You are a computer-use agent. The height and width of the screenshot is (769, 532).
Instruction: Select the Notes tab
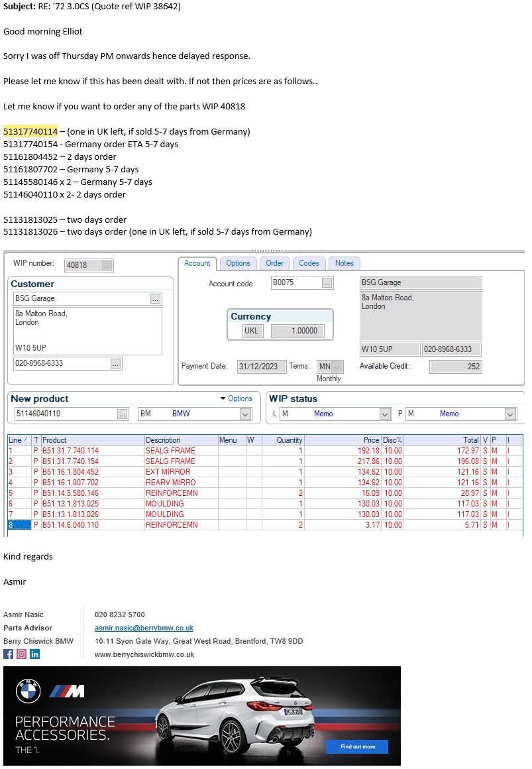pyautogui.click(x=344, y=263)
